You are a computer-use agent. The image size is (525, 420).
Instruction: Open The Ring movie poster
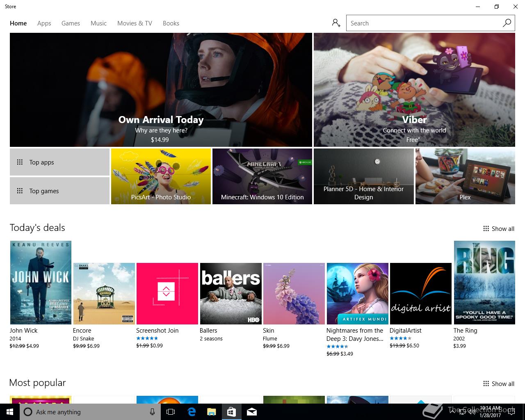[x=484, y=283]
